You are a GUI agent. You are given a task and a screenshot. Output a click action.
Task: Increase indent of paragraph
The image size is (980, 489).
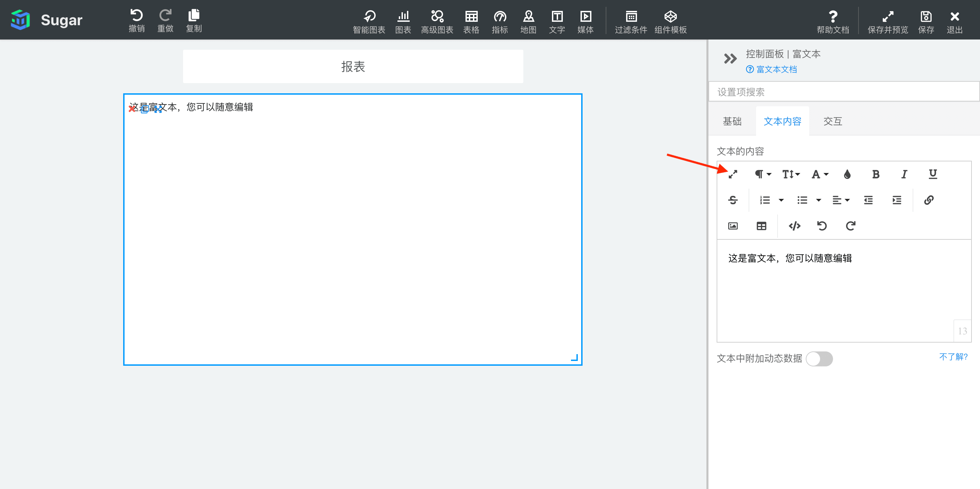pos(897,200)
